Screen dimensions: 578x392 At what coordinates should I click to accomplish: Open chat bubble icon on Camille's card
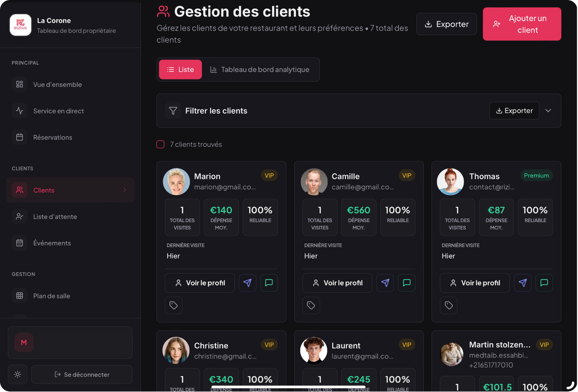[x=407, y=283]
